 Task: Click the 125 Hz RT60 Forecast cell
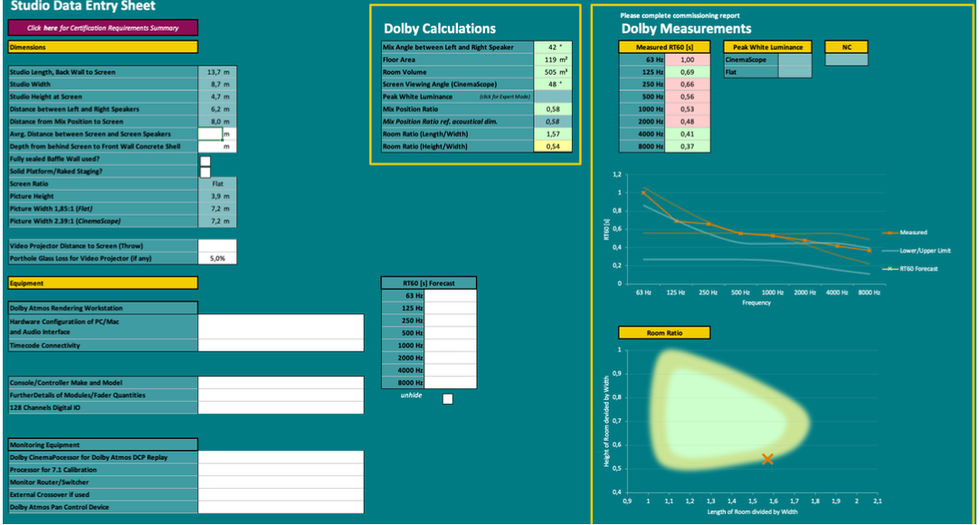451,308
